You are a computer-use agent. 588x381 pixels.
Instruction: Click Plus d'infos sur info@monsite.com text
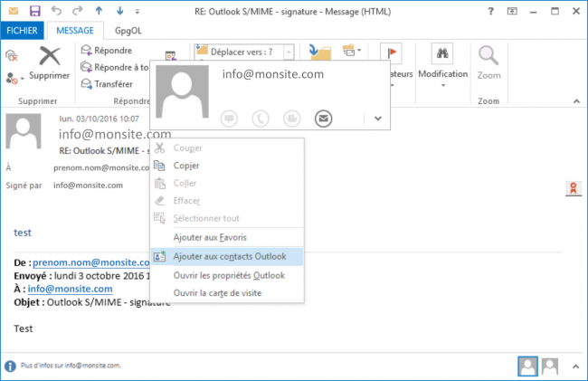coord(71,366)
